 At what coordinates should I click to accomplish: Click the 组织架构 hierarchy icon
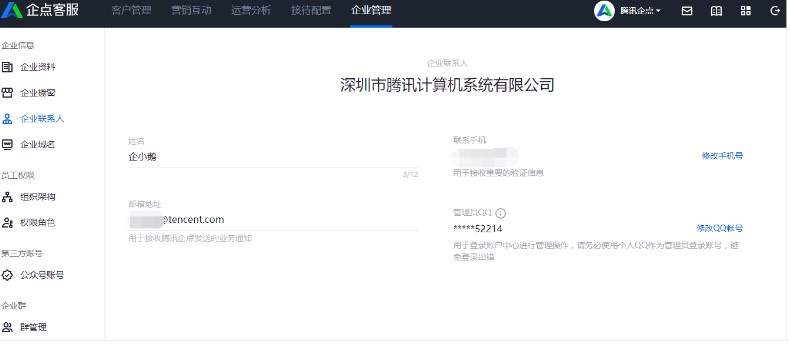click(x=7, y=197)
